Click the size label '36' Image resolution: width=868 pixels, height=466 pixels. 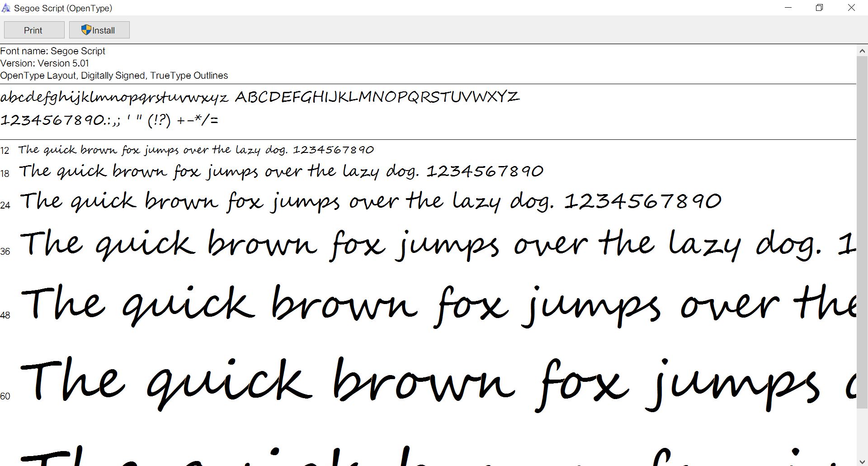tap(5, 252)
